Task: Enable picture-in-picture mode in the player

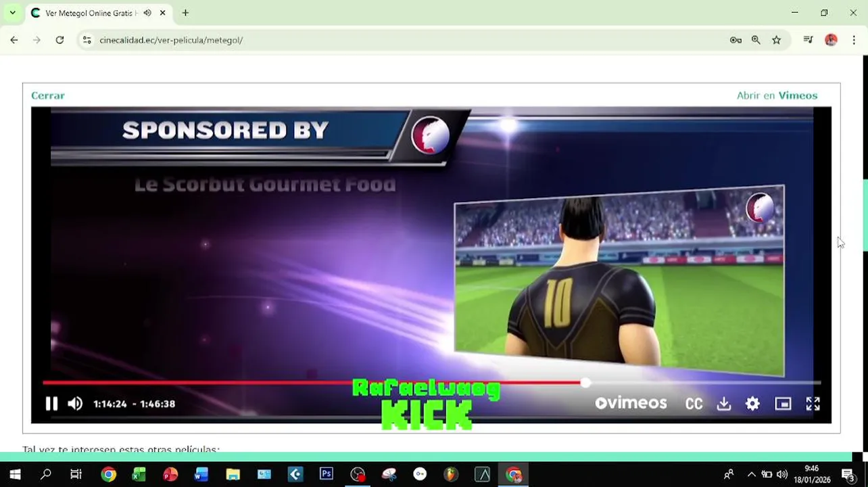Action: (783, 404)
